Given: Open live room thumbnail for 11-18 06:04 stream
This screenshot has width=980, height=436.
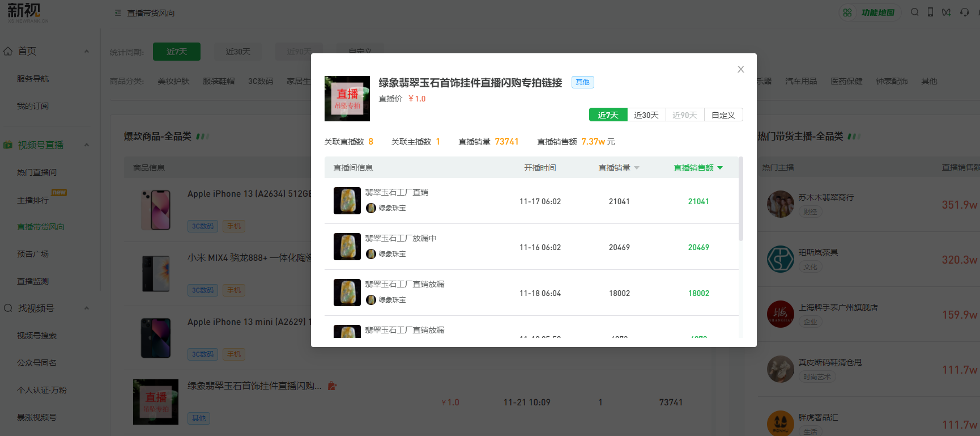Looking at the screenshot, I should pyautogui.click(x=347, y=293).
